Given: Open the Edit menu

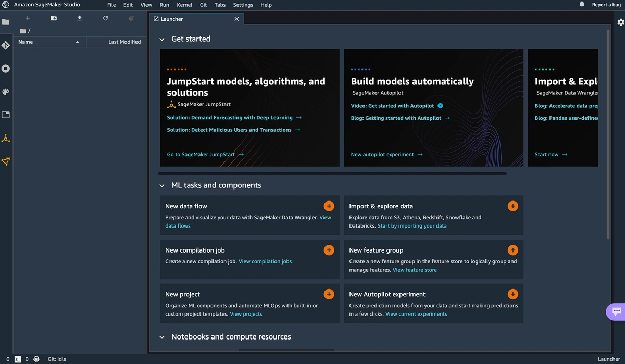Looking at the screenshot, I should 128,5.
